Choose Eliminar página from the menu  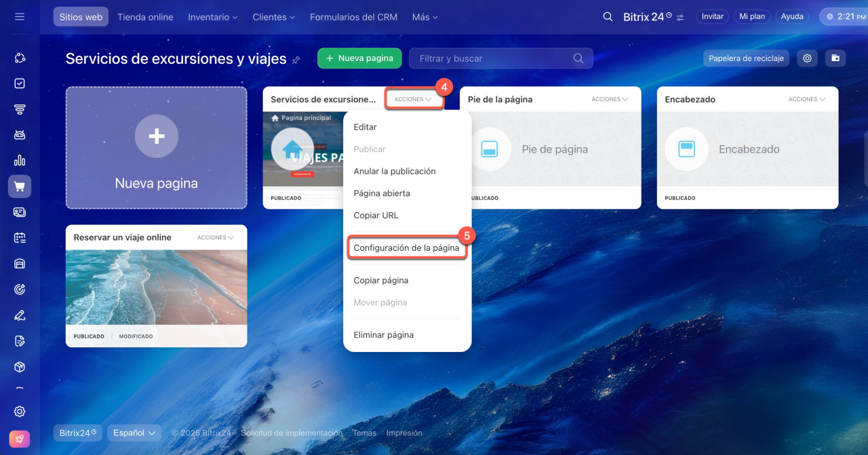tap(383, 335)
